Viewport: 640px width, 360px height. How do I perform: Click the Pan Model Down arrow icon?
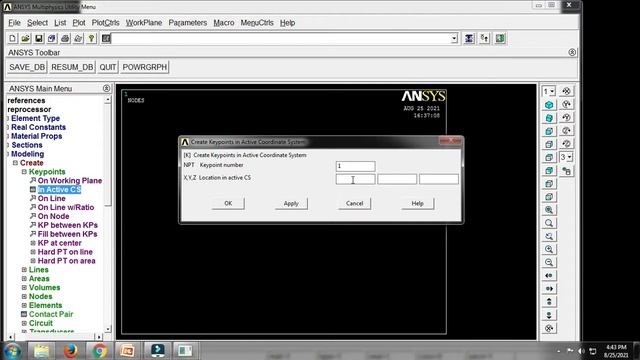click(549, 315)
